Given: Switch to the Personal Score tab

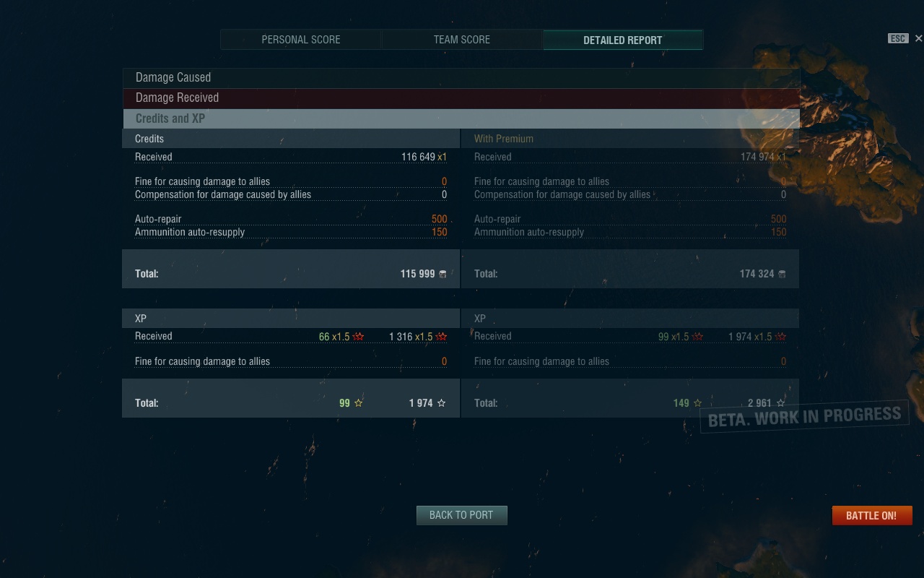Looking at the screenshot, I should (x=301, y=40).
